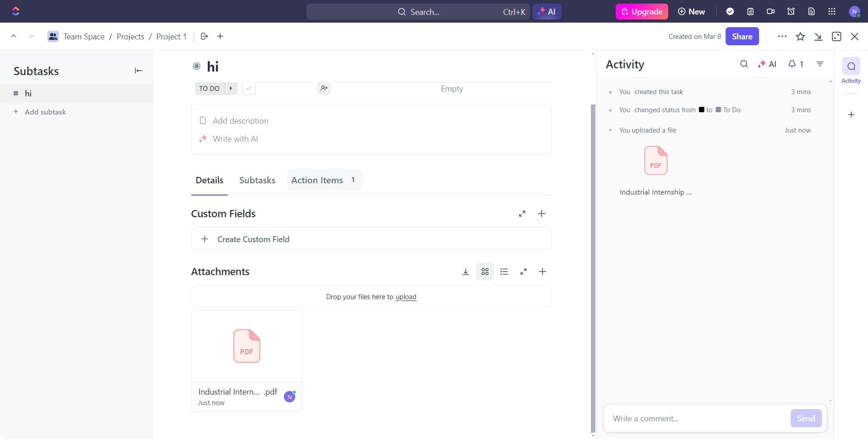Open the TO DO status dropdown
This screenshot has height=439, width=868.
pos(209,88)
